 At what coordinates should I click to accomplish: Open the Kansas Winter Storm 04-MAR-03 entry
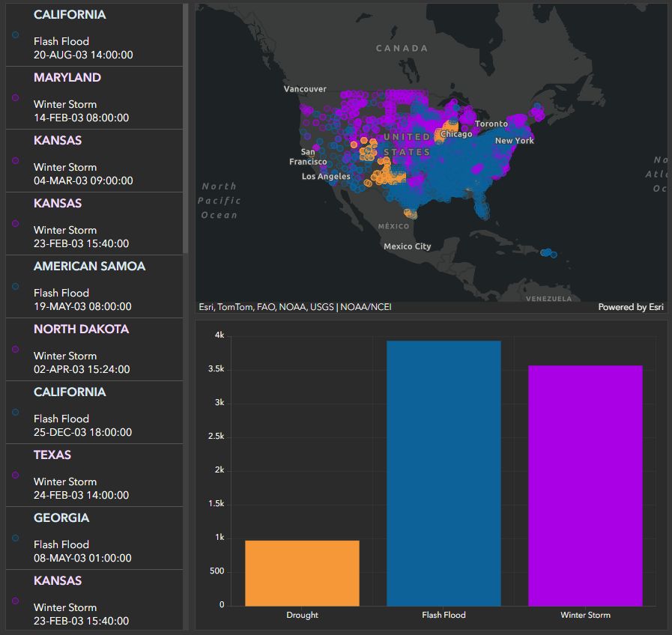click(x=94, y=161)
